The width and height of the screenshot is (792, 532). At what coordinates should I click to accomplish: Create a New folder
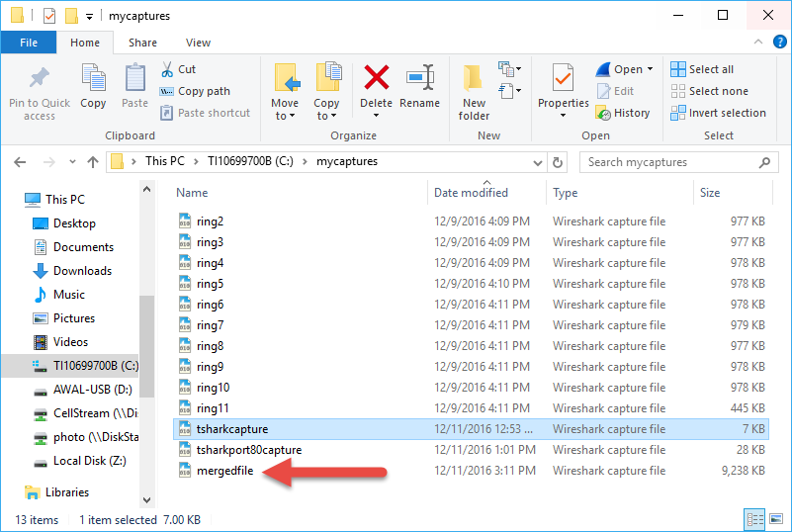[474, 90]
